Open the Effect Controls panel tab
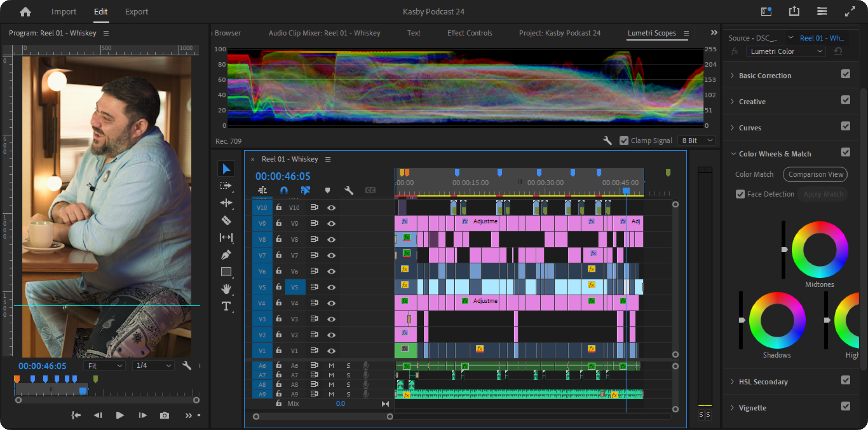The width and height of the screenshot is (868, 430). click(470, 33)
